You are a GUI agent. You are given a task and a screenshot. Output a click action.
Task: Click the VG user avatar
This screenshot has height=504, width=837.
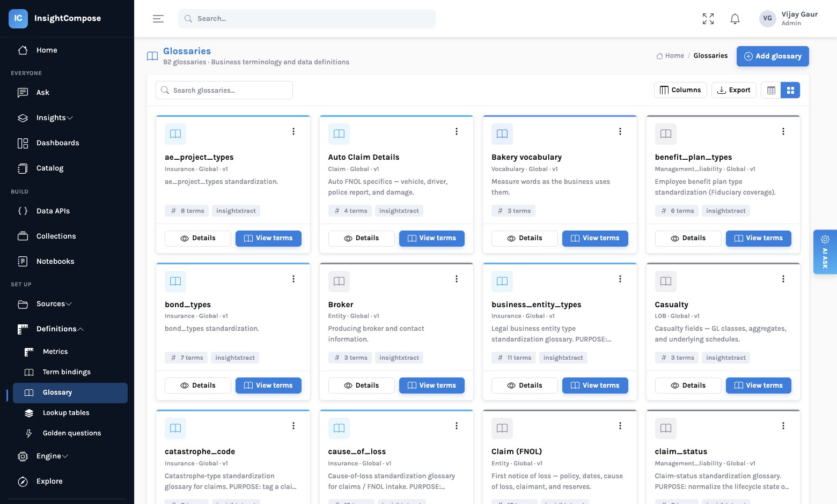(x=768, y=18)
